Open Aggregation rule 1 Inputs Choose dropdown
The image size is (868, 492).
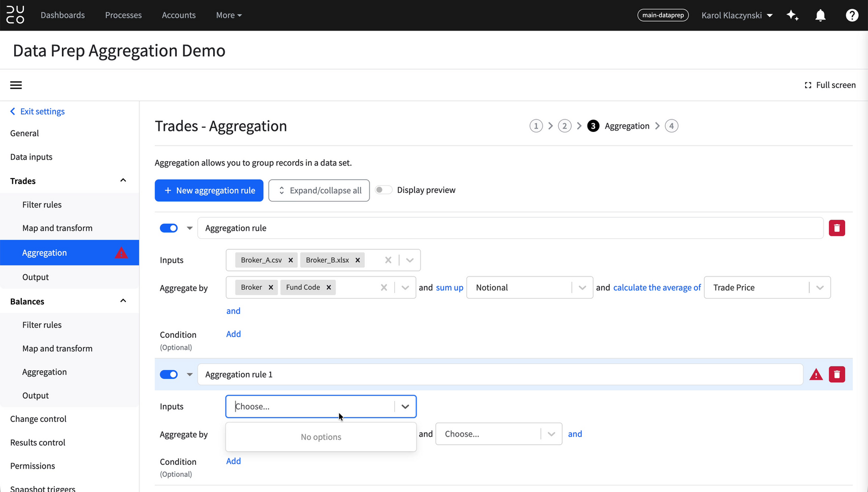[321, 406]
